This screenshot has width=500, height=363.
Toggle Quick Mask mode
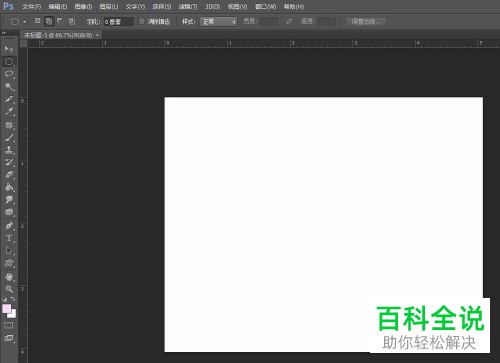9,325
